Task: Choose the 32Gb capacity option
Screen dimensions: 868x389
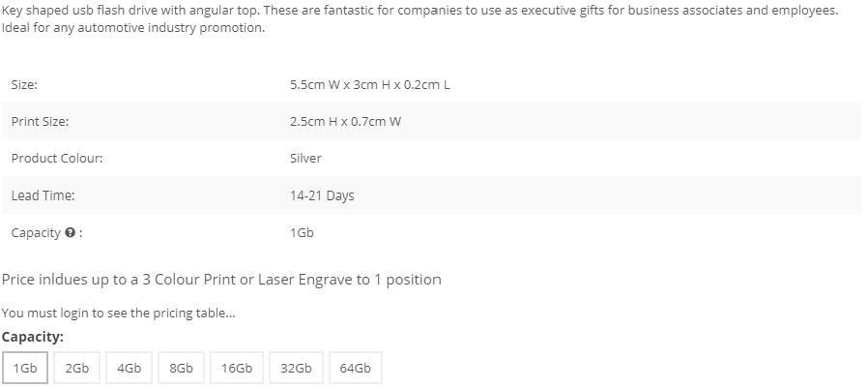Action: [296, 368]
